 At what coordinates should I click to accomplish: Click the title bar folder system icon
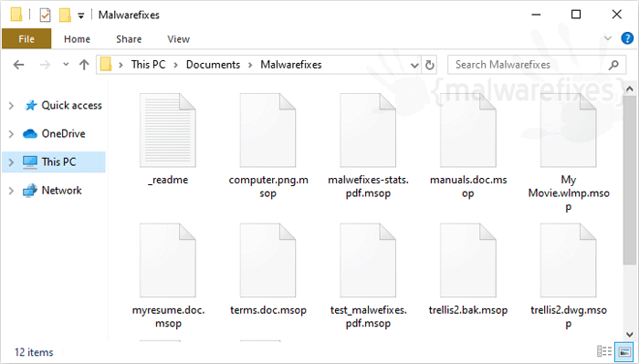coord(16,15)
